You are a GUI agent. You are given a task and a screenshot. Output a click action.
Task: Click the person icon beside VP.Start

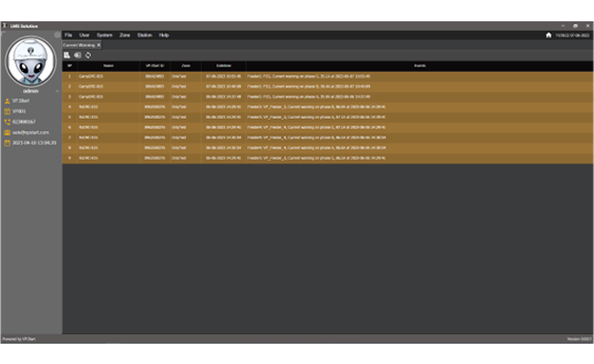pyautogui.click(x=8, y=102)
